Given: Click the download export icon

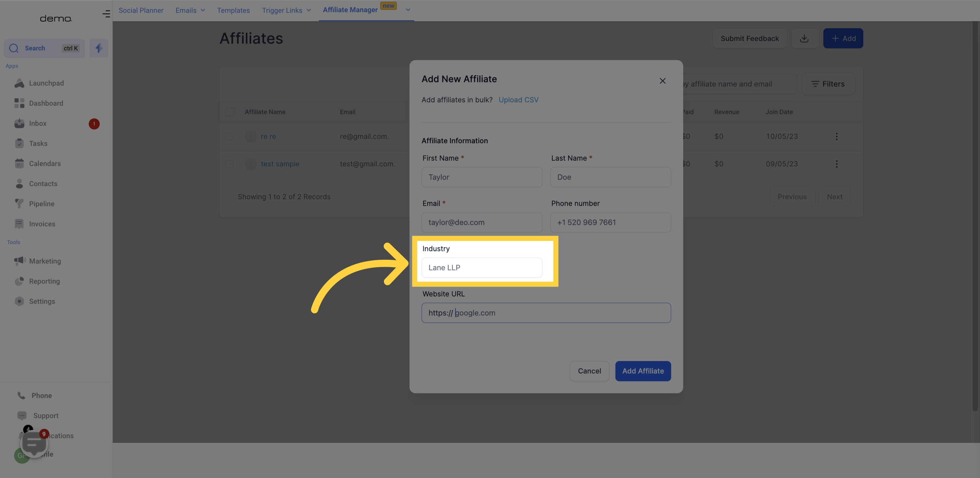Looking at the screenshot, I should click(805, 38).
